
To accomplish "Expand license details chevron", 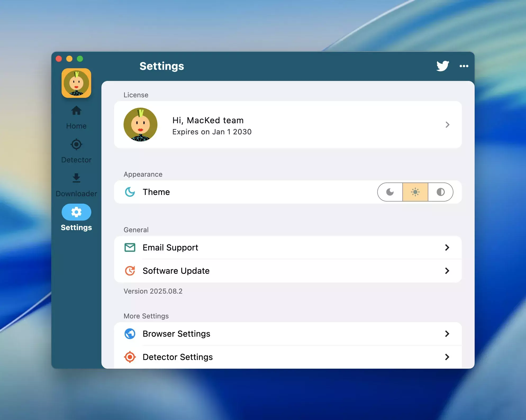I will [x=447, y=125].
